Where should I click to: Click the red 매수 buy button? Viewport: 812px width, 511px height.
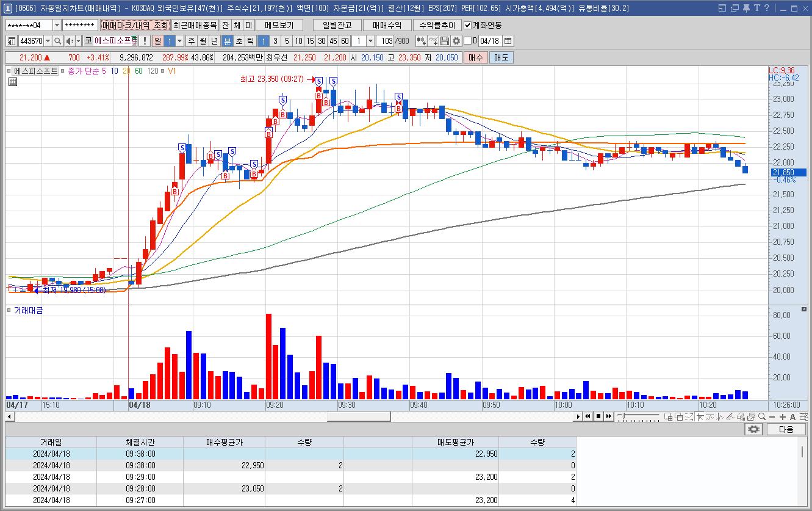[475, 57]
